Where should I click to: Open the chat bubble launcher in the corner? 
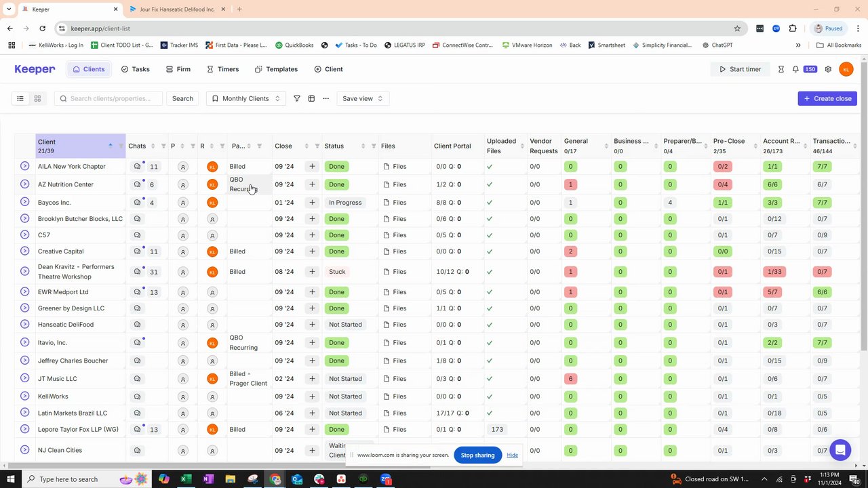pyautogui.click(x=840, y=449)
